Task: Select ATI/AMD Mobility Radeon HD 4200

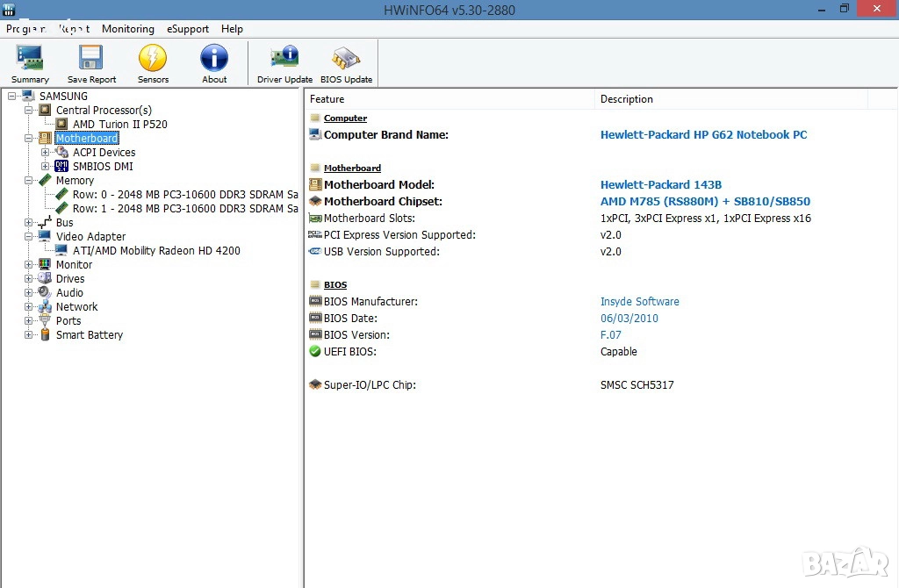Action: point(156,251)
